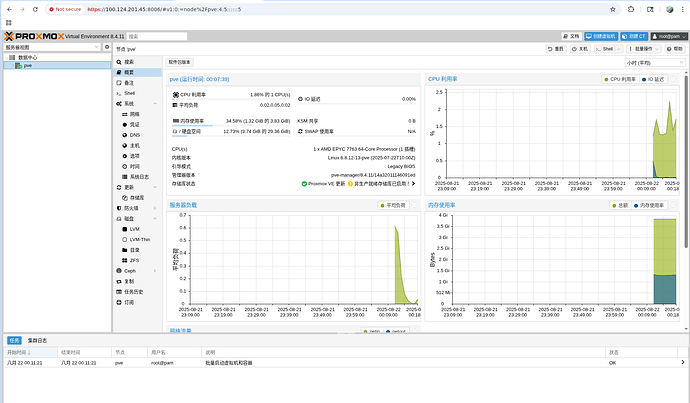Toggle 内存使用率 legend in the memory chart
Image resolution: width=690 pixels, height=403 pixels.
[649, 205]
